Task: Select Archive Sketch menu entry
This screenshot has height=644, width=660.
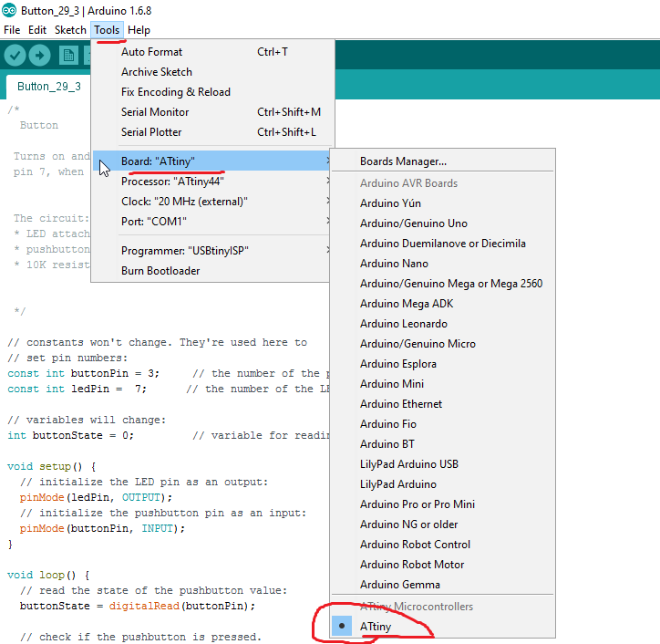Action: [212, 72]
